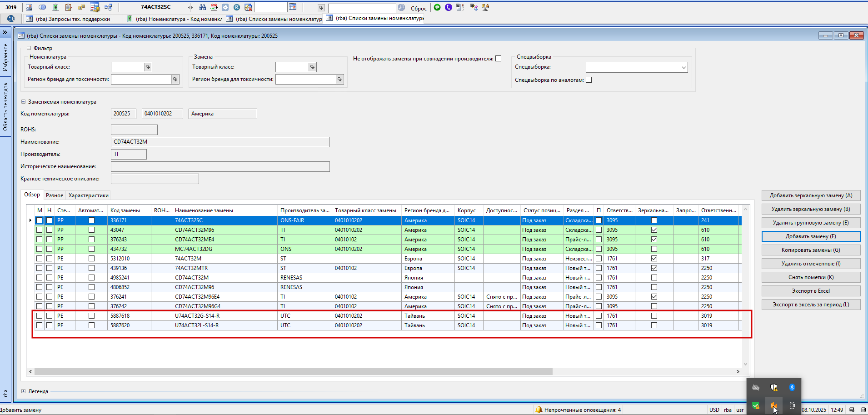Click the green chat bubble icon

[437, 7]
